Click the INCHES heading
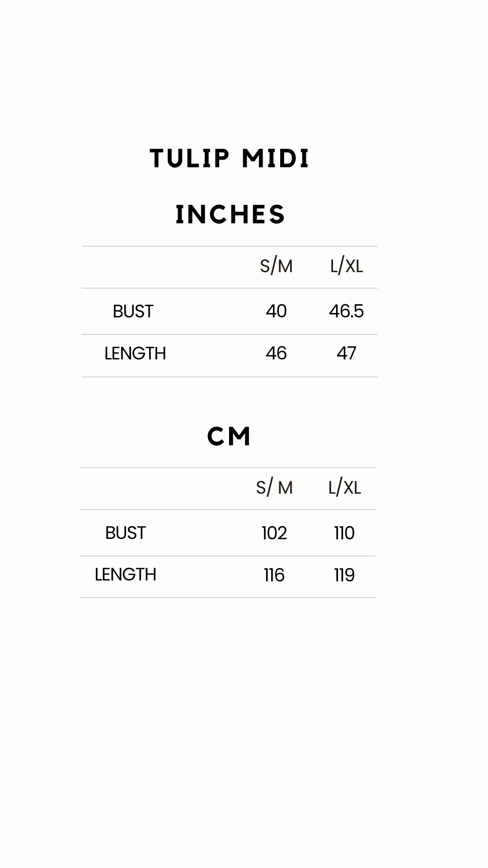Screen dimensions: 488x868 (230, 214)
